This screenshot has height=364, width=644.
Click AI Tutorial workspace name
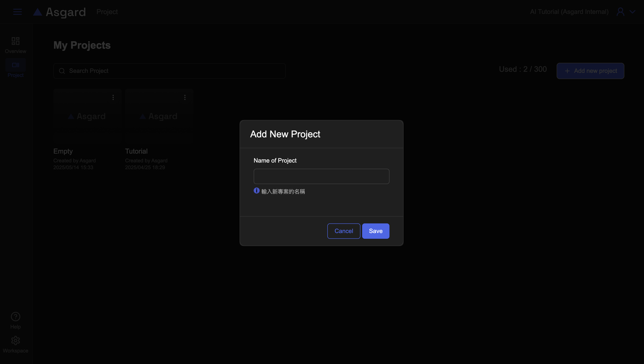[x=569, y=12]
